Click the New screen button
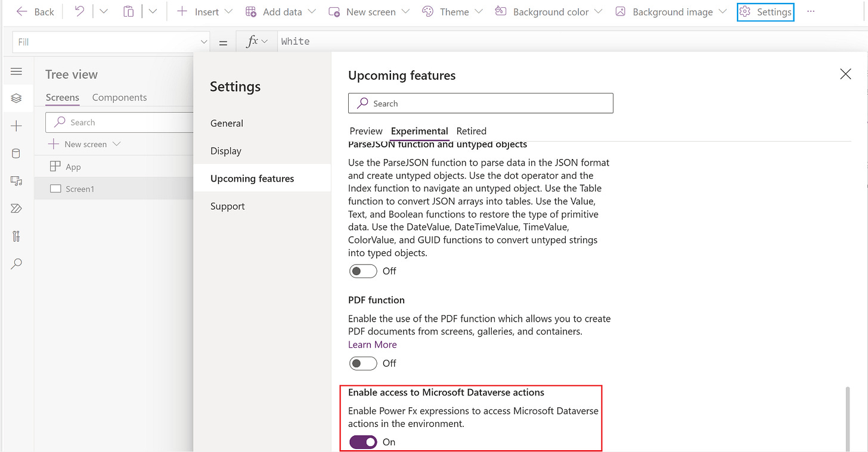 tap(369, 12)
